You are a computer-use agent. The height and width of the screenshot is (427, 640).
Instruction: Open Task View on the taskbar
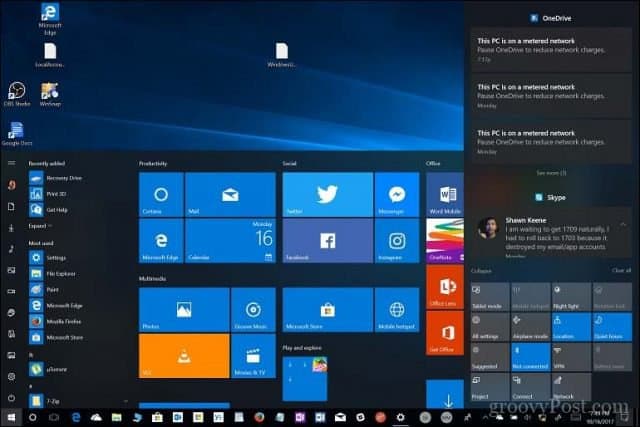tap(54, 417)
